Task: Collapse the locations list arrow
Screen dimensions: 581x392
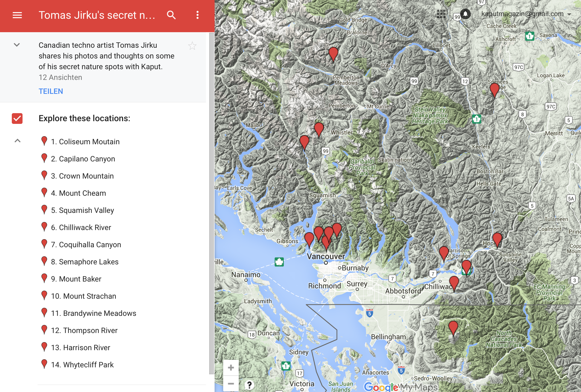Action: pyautogui.click(x=17, y=141)
